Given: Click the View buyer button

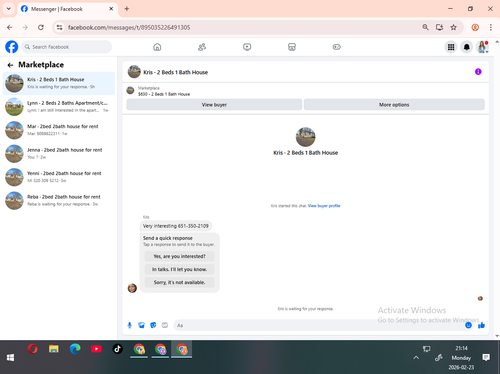Looking at the screenshot, I should pos(214,105).
